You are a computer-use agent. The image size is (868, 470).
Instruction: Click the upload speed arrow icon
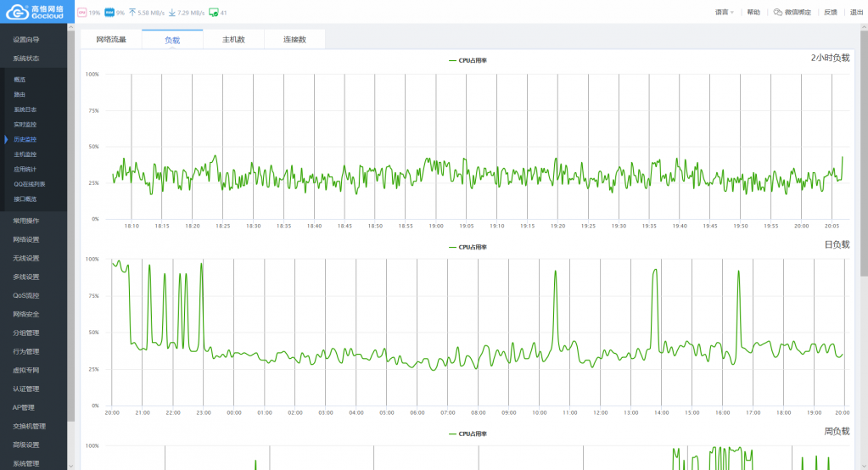pos(132,12)
